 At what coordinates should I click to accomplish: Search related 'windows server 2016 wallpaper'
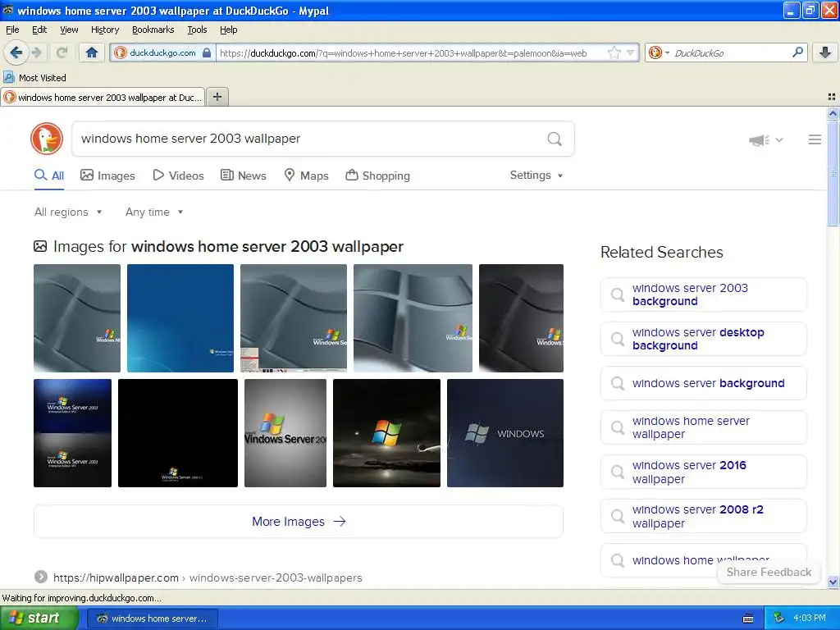point(703,472)
